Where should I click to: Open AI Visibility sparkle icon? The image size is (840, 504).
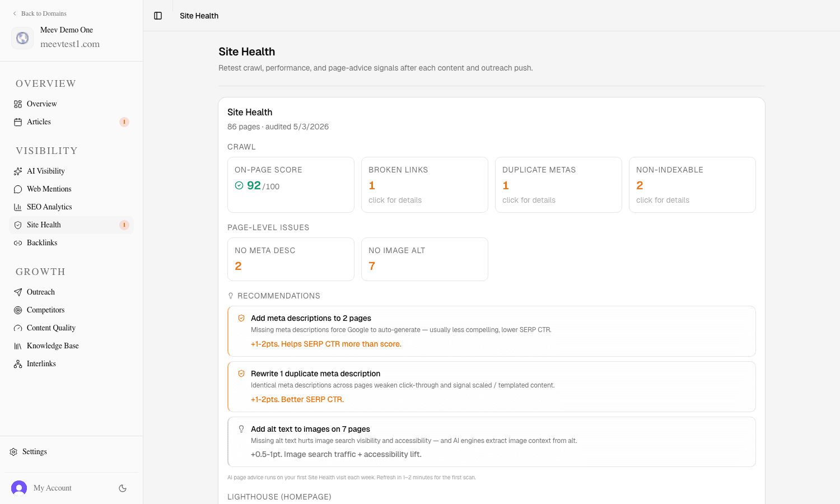coord(18,171)
